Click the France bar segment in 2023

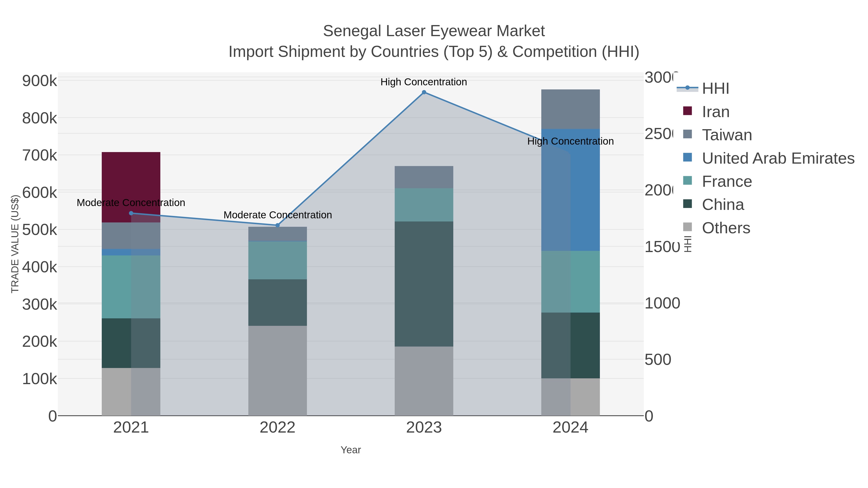[x=424, y=205]
